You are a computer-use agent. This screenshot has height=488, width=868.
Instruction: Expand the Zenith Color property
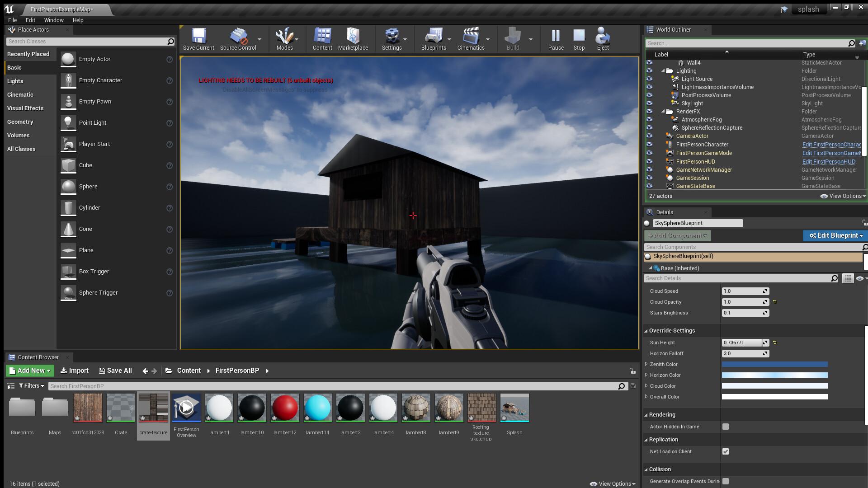coord(646,364)
